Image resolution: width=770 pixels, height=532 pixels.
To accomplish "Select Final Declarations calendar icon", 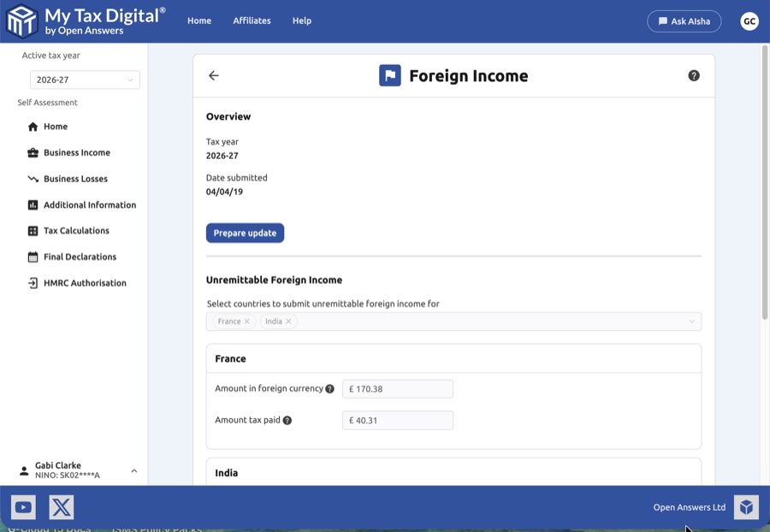I will [33, 257].
